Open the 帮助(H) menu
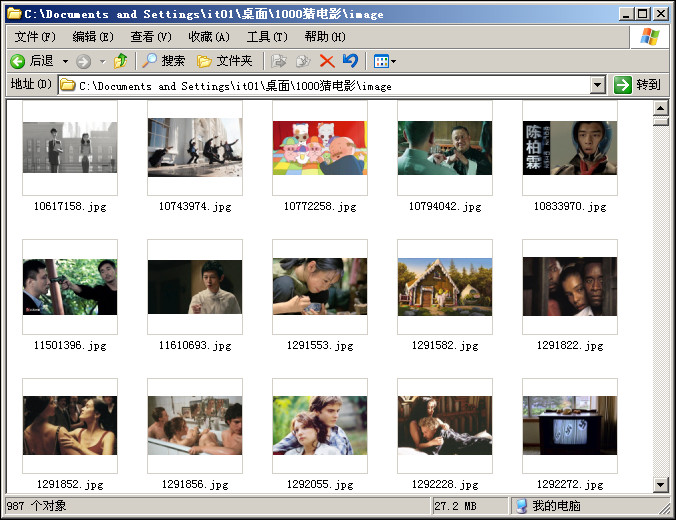 (325, 37)
